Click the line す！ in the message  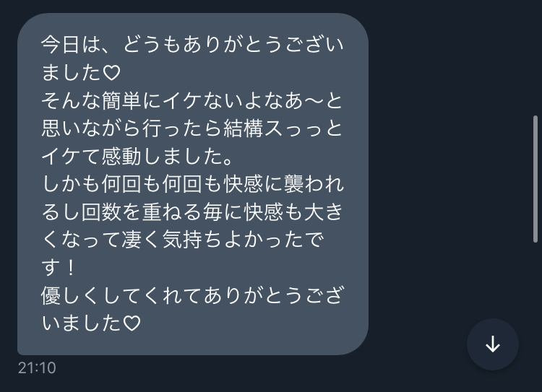[x=58, y=268]
